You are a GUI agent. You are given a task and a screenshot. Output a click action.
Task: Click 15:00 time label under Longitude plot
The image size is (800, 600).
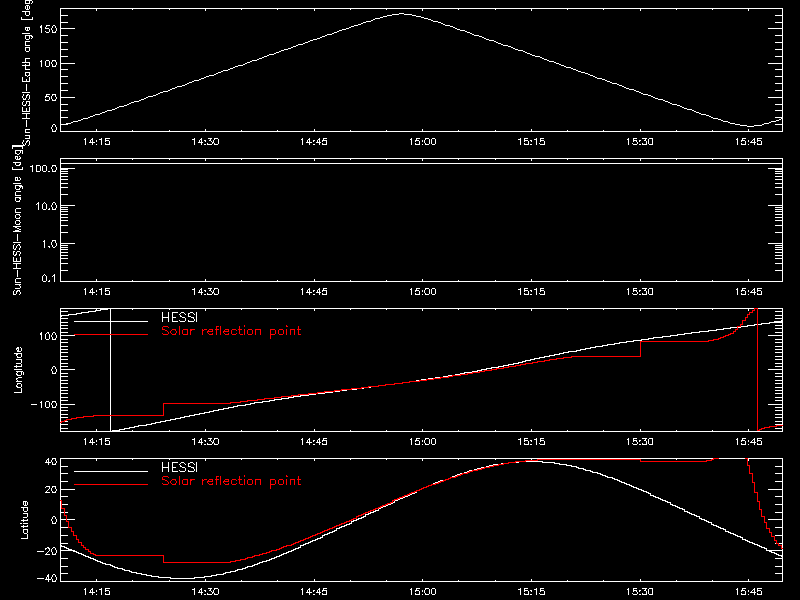pyautogui.click(x=422, y=441)
